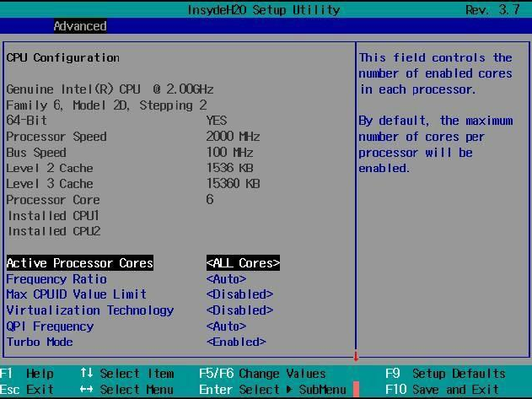This screenshot has height=399, width=532.
Task: Open the <ALL Cores> value selector
Action: point(243,263)
